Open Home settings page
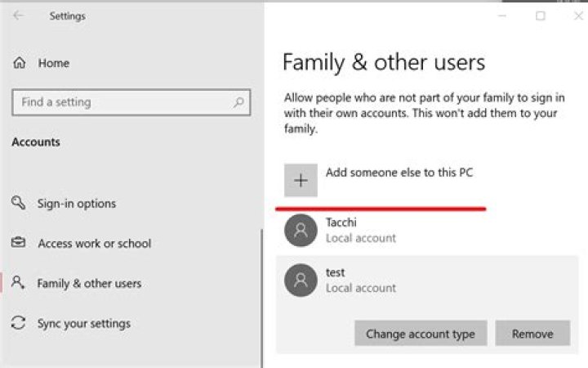The height and width of the screenshot is (368, 588). tap(54, 63)
